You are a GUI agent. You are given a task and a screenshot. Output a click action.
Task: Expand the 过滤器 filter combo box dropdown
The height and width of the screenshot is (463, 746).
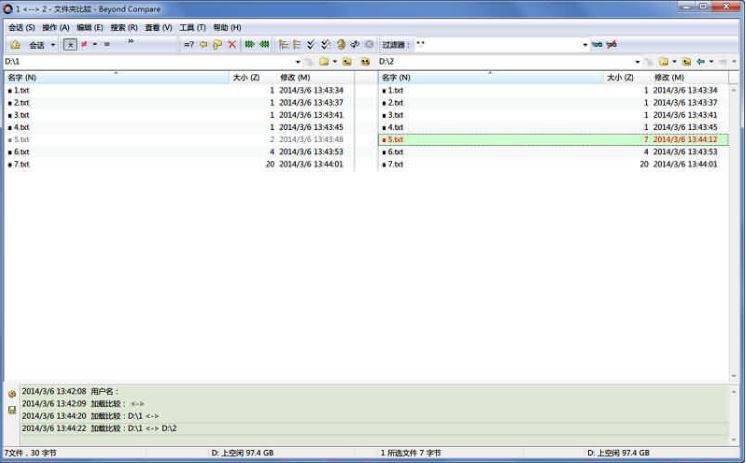[585, 45]
